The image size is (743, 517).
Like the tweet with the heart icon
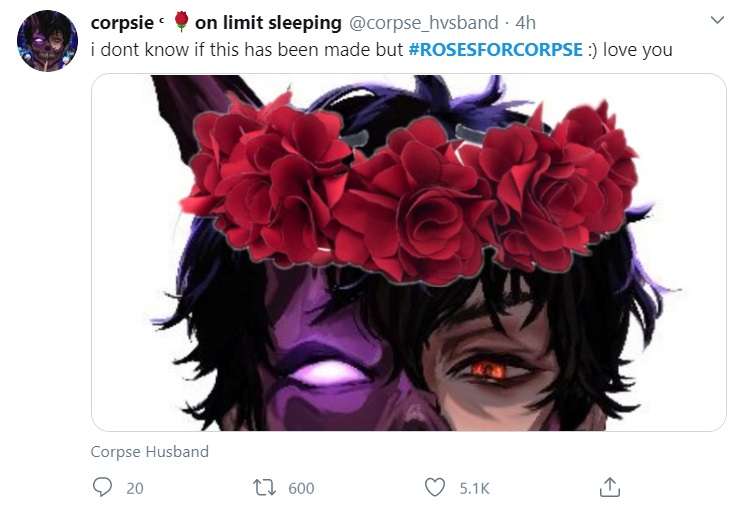pyautogui.click(x=435, y=487)
